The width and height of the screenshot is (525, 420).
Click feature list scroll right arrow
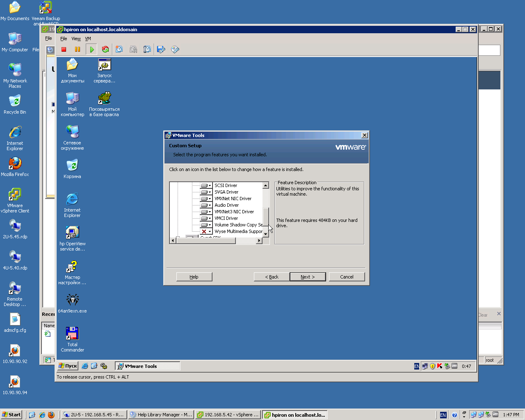click(259, 241)
